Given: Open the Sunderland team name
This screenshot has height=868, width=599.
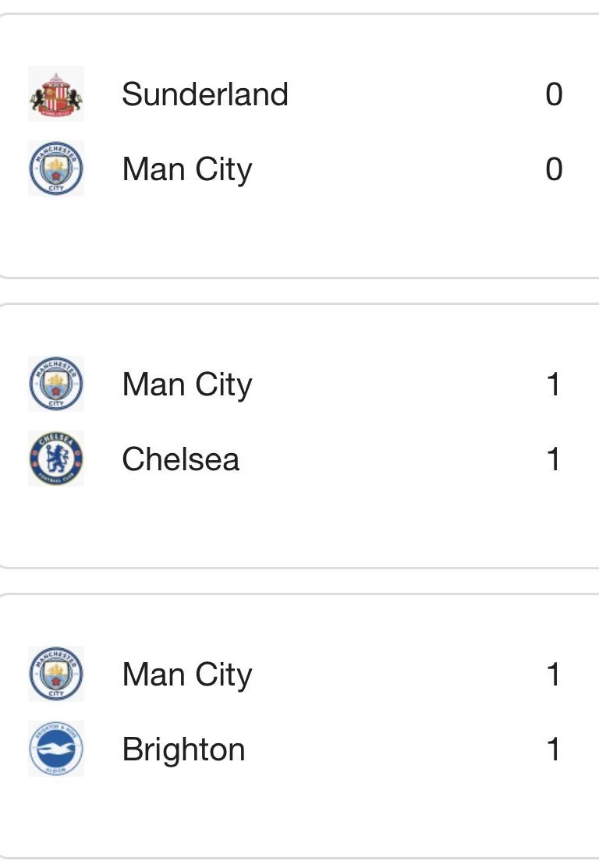Looking at the screenshot, I should [205, 94].
